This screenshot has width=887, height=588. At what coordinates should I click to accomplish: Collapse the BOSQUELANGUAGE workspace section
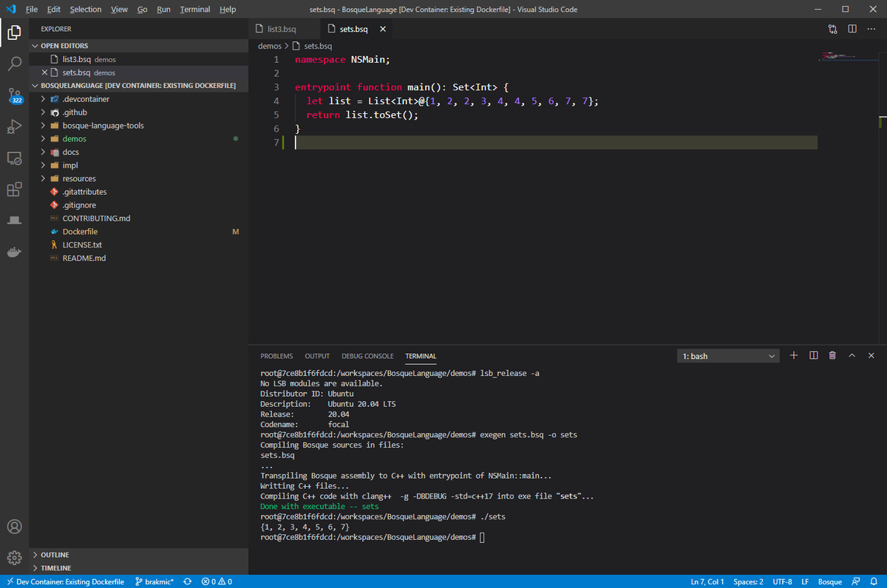[138, 86]
